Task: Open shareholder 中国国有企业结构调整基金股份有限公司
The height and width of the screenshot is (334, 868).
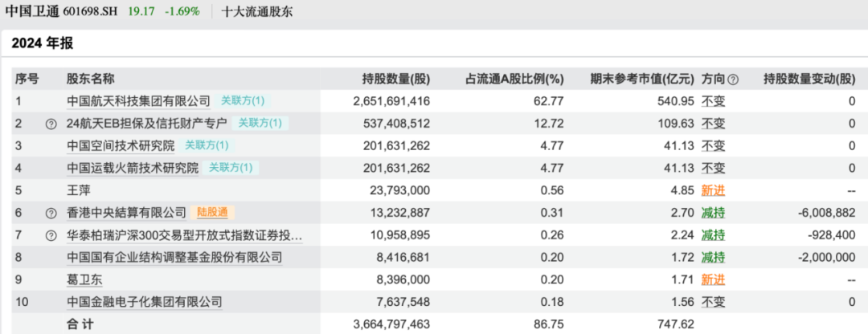Action: point(174,257)
